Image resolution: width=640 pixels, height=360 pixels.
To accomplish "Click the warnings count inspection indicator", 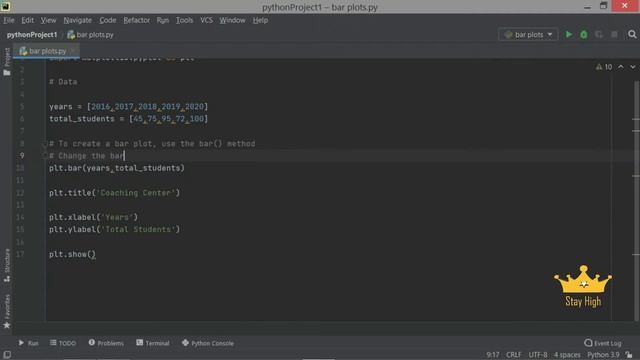I will coord(604,67).
